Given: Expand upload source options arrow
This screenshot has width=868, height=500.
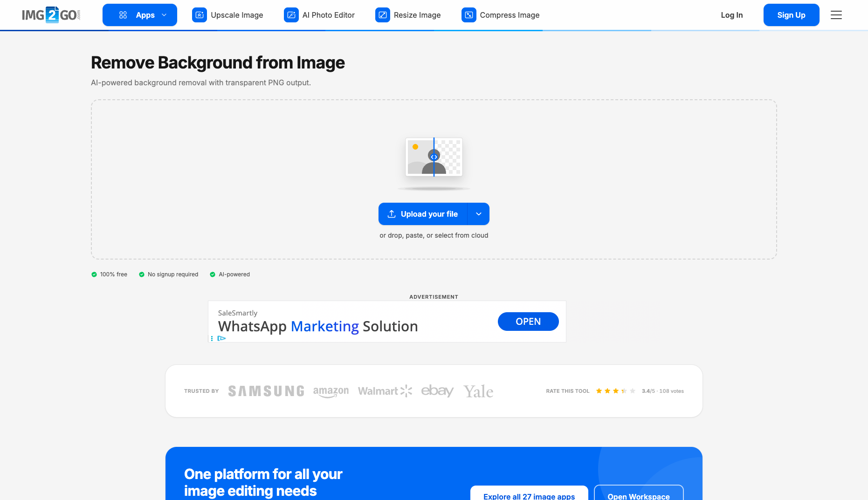Looking at the screenshot, I should point(479,214).
